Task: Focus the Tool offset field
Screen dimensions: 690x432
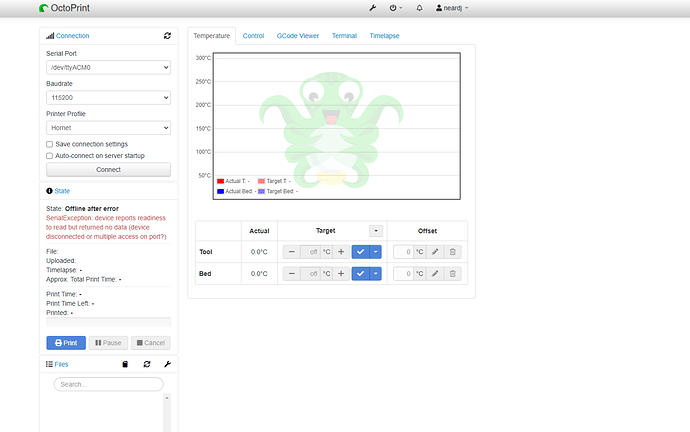Action: click(404, 252)
